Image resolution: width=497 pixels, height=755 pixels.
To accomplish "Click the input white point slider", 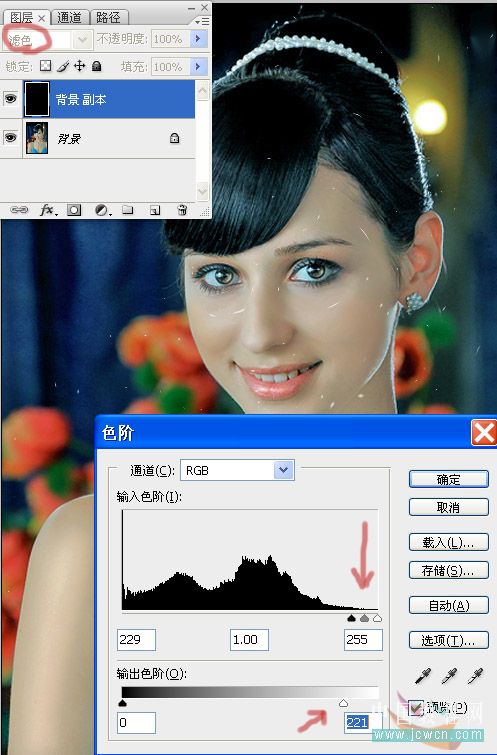I will click(377, 618).
